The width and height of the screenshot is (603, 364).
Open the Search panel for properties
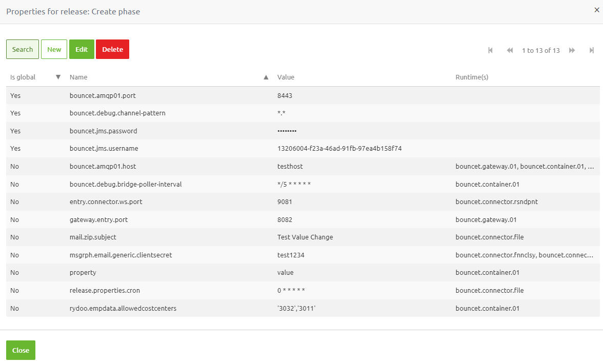[x=22, y=49]
